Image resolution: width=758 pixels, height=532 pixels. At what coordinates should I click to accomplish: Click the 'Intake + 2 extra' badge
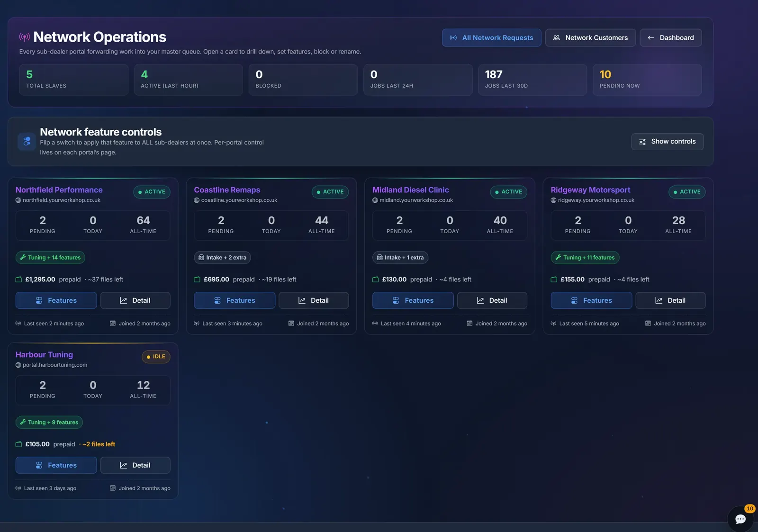222,258
